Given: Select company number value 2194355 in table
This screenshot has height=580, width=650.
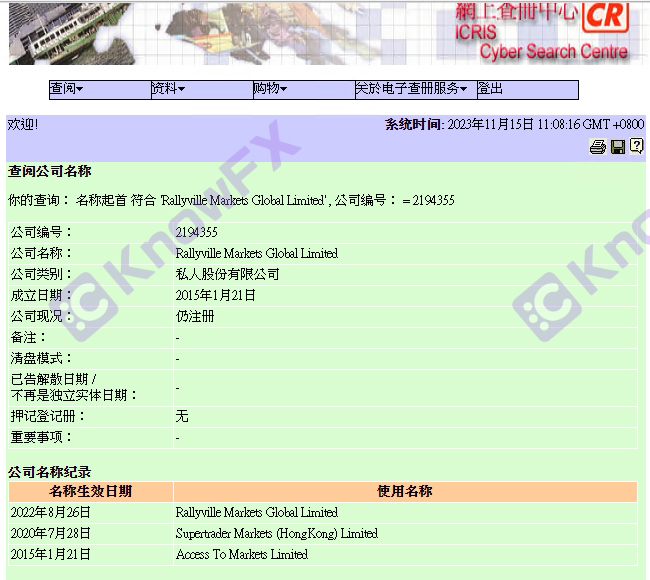Looking at the screenshot, I should [x=196, y=232].
